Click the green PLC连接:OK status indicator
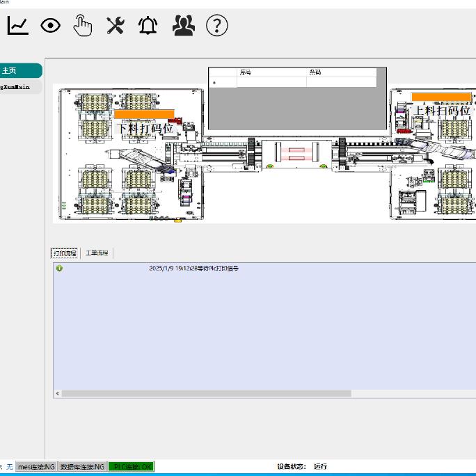476x476 pixels. pos(131,466)
